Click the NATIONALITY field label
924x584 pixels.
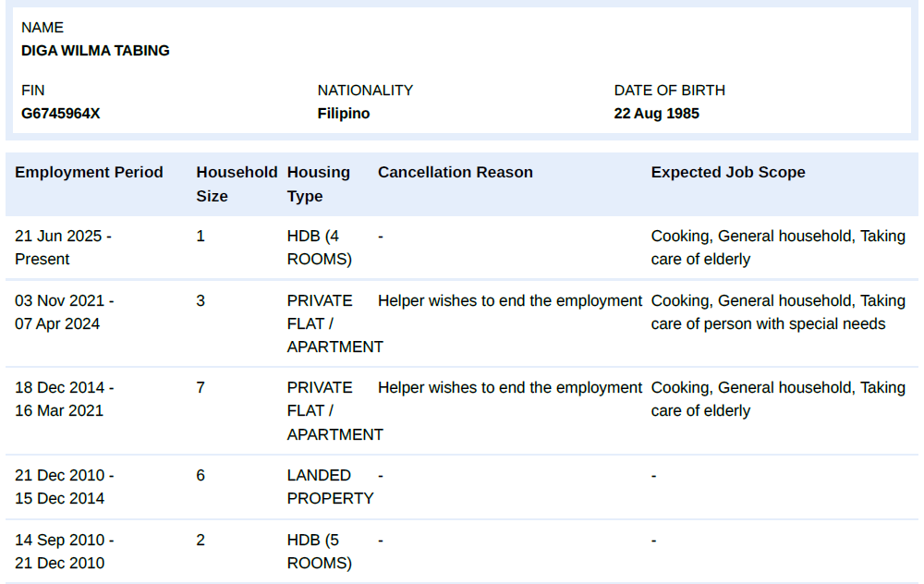tap(365, 91)
